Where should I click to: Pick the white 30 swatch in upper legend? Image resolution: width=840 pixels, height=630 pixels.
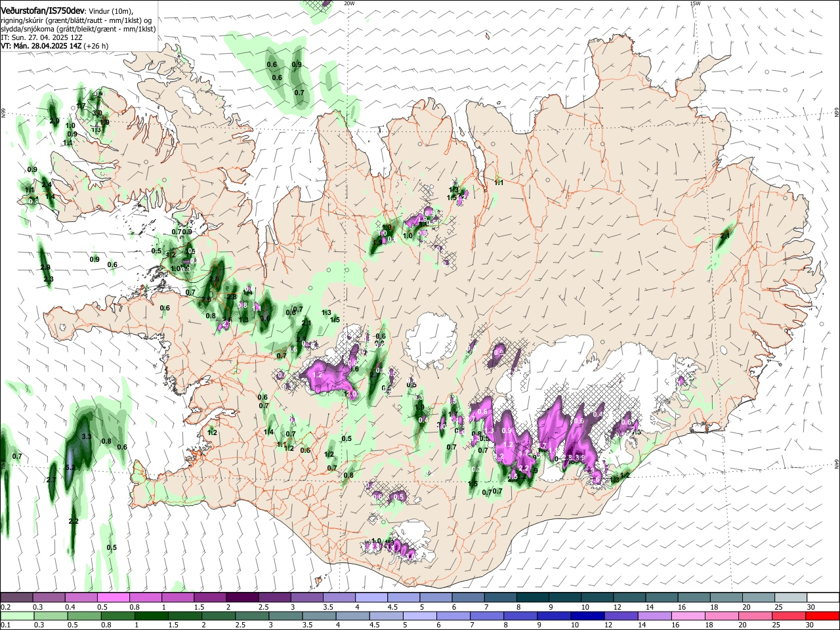coord(823,598)
